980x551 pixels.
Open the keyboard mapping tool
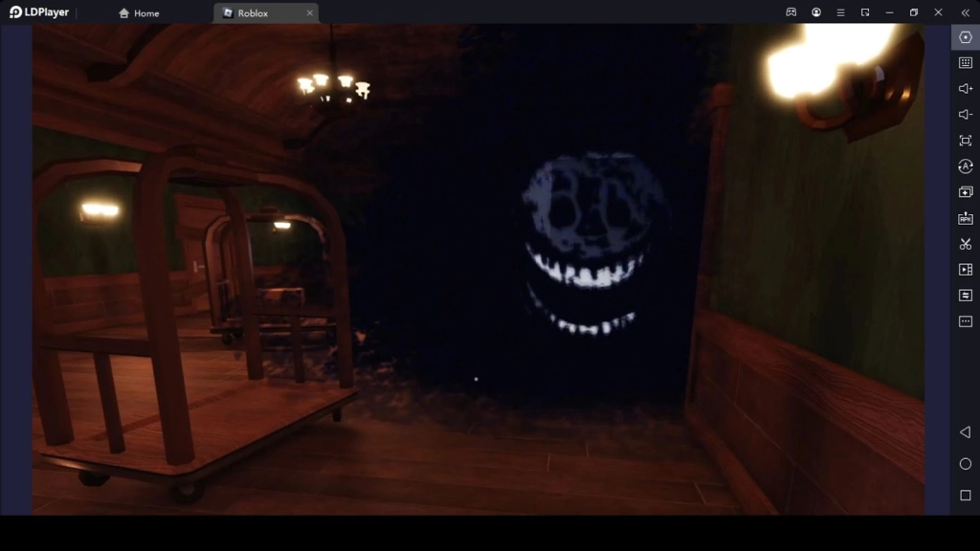[x=965, y=63]
